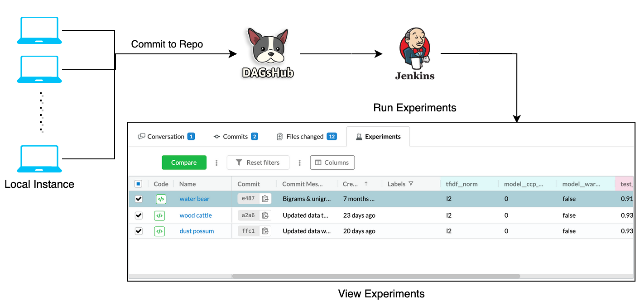Click the Labels column filter funnel icon

[x=411, y=184]
